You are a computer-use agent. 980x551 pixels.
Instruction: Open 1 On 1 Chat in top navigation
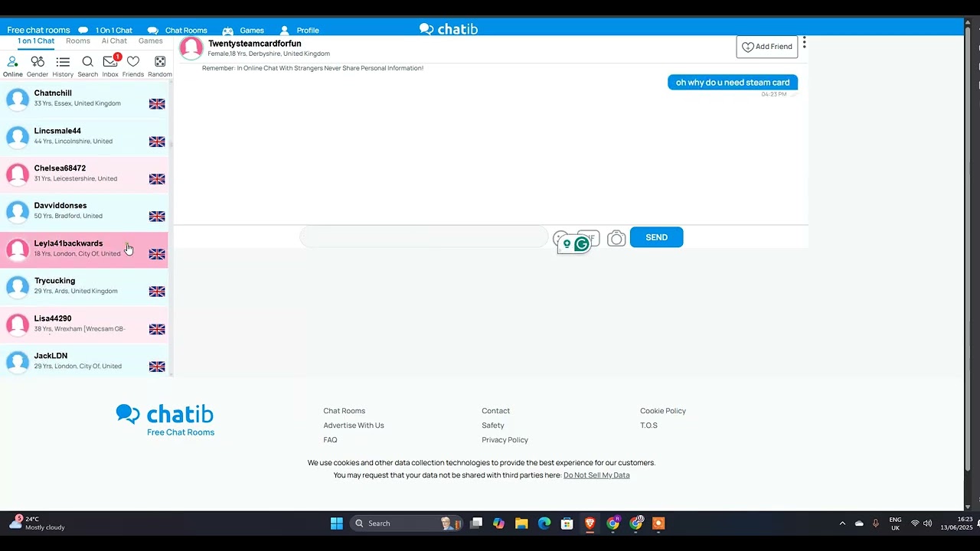[x=106, y=31]
